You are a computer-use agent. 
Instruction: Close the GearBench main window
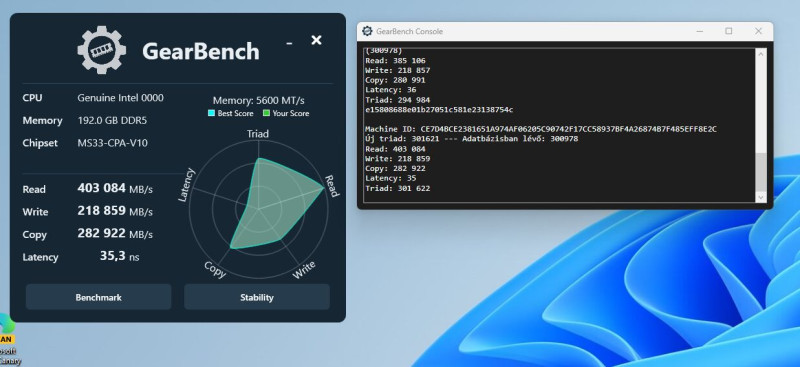(316, 40)
